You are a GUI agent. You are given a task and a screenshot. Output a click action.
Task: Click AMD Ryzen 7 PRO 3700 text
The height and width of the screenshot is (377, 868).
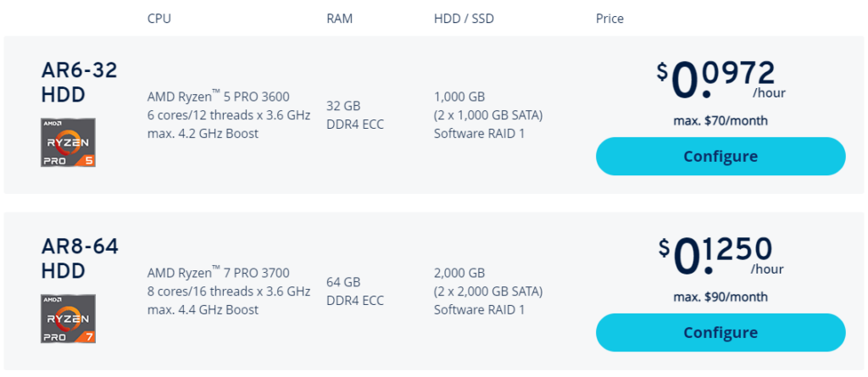click(218, 272)
